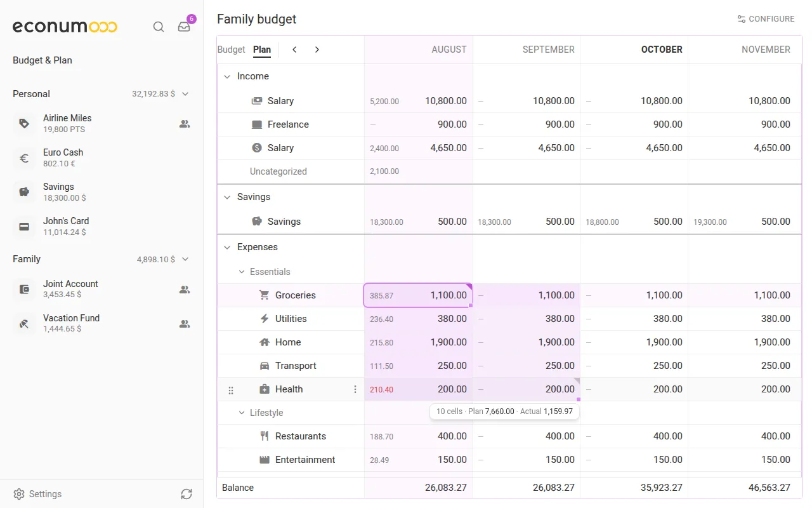Click the Savings piggy bank account icon
The image size is (812, 508).
pos(24,192)
